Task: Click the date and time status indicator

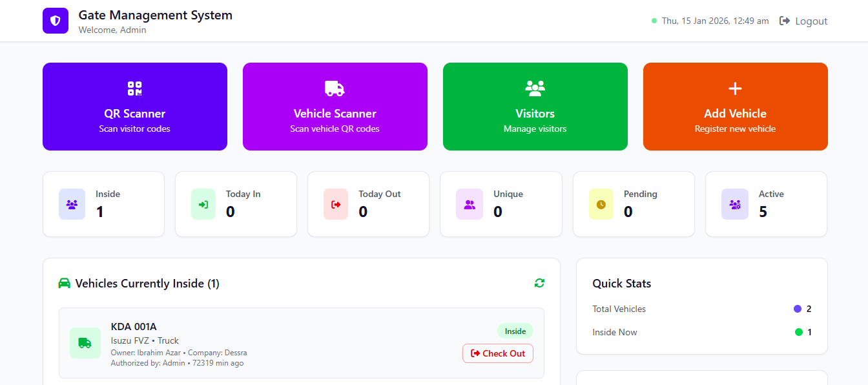Action: click(x=710, y=21)
